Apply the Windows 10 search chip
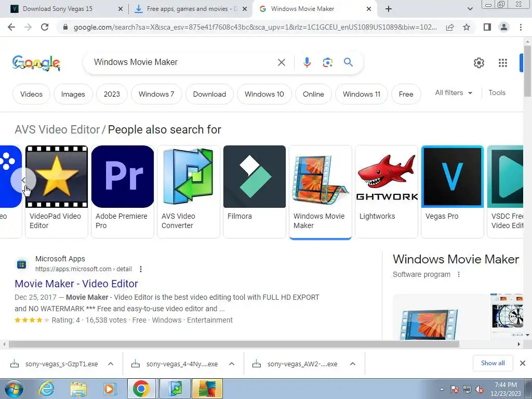This screenshot has width=532, height=399. pyautogui.click(x=264, y=95)
